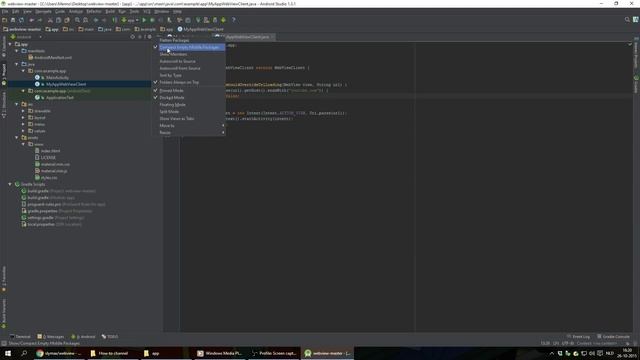The width and height of the screenshot is (640, 360).
Task: Open the Event Log panel
Action: 578,337
